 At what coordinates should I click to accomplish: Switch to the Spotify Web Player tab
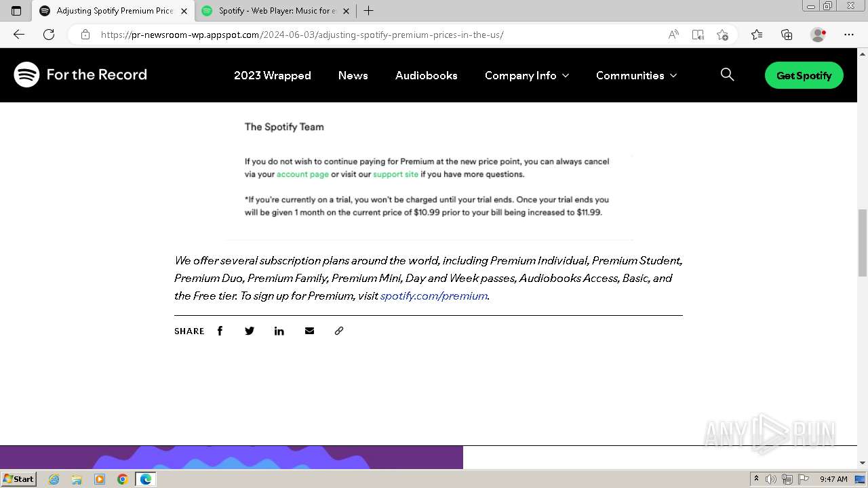coord(275,11)
